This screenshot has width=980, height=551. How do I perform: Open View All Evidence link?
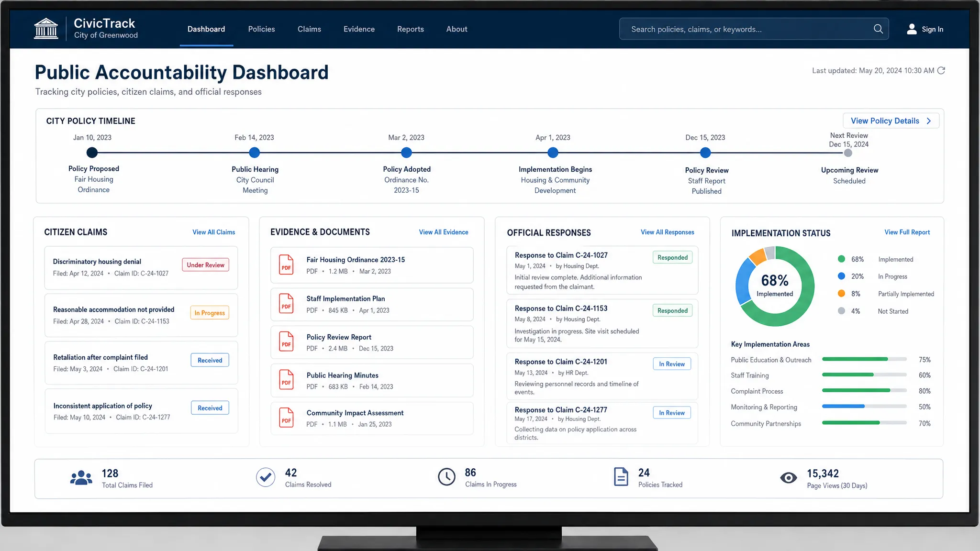444,232
